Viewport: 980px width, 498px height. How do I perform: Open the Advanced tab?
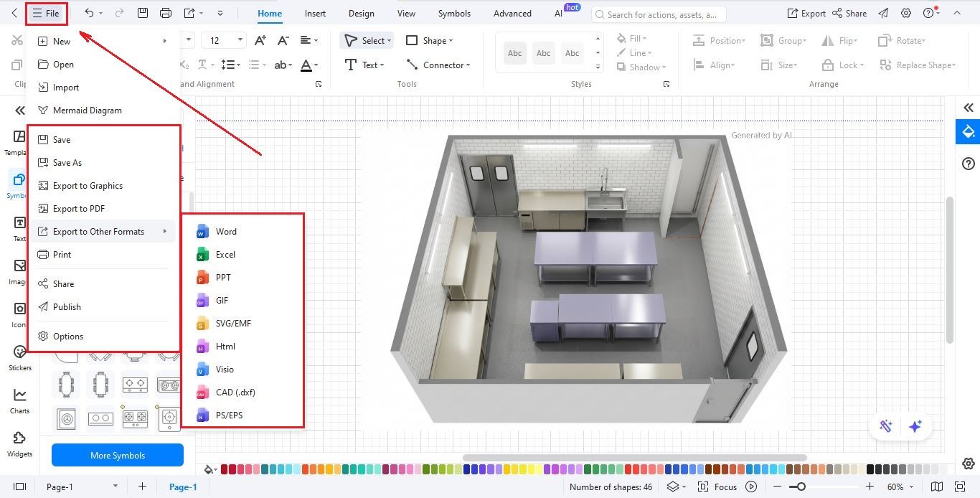(x=512, y=13)
